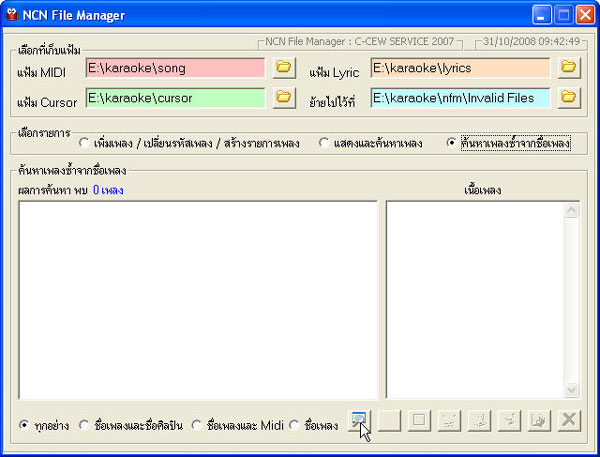Click the blank button beside the search icon
The width and height of the screenshot is (600, 457).
[x=389, y=421]
